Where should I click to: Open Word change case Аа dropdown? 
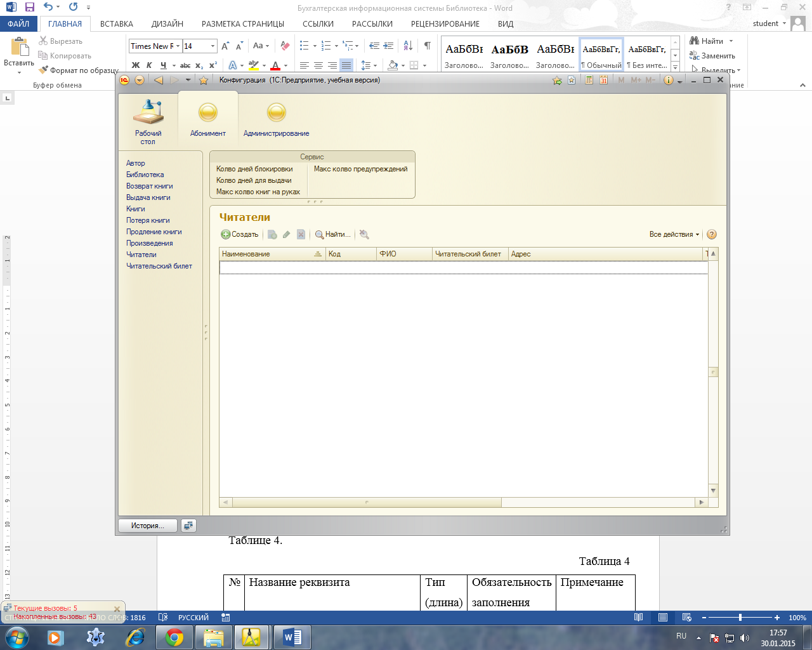point(261,46)
